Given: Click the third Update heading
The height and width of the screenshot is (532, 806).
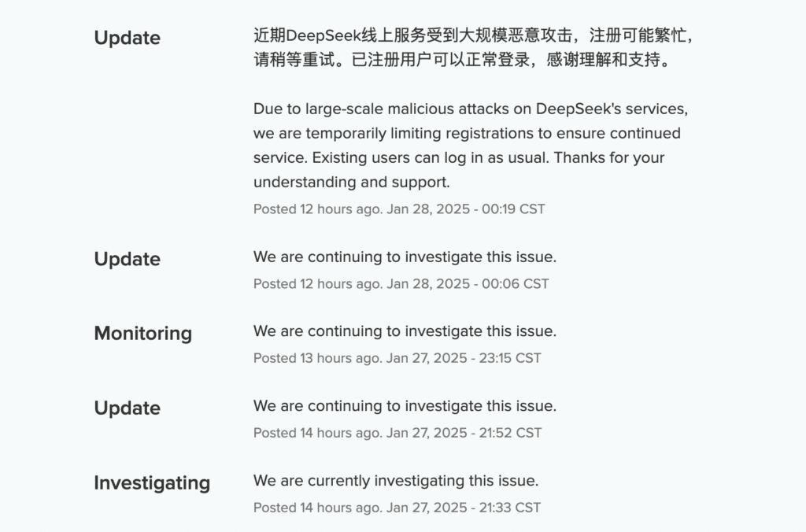Looking at the screenshot, I should point(127,408).
